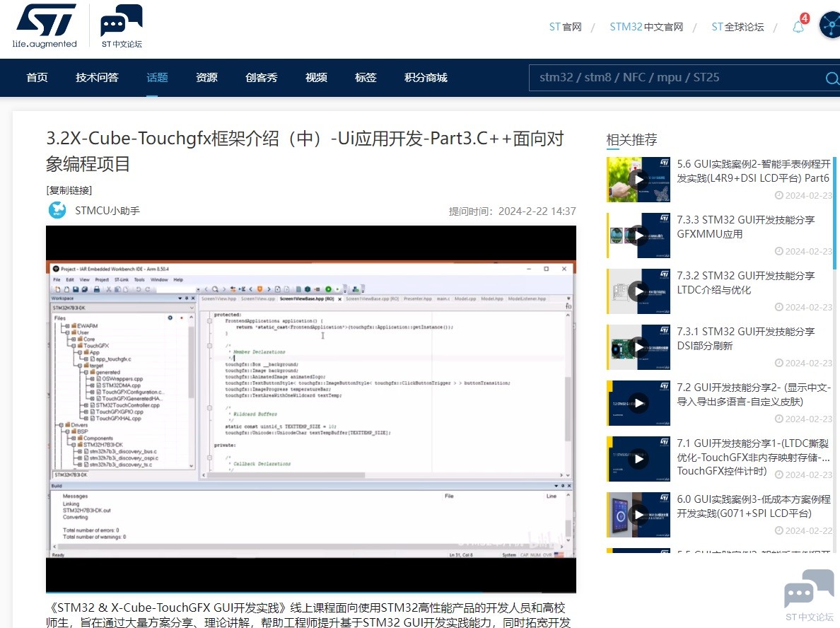This screenshot has width=840, height=628.
Task: Open the 7.3.3 STM32 GUI开发技能分享 GFXMMU link
Action: coord(746,226)
